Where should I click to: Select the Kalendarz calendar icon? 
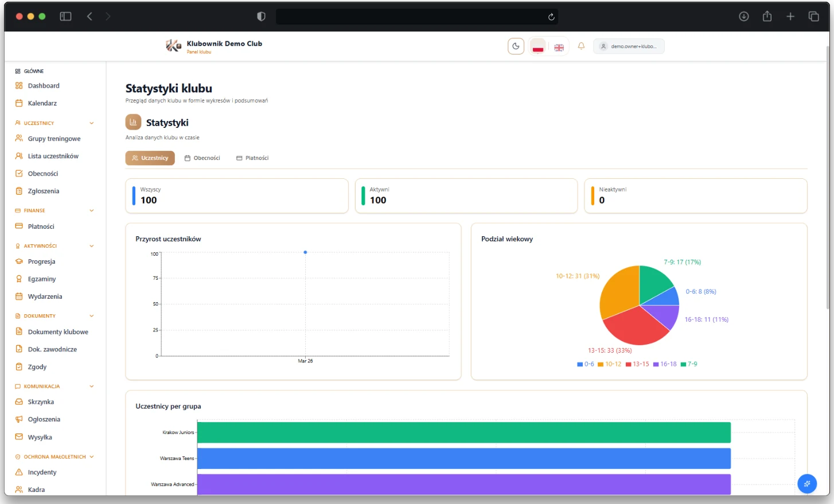[x=18, y=103]
